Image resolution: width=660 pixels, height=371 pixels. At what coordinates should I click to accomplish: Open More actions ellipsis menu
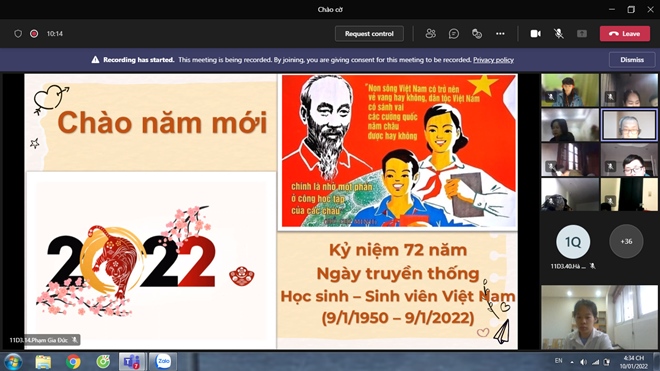click(500, 34)
